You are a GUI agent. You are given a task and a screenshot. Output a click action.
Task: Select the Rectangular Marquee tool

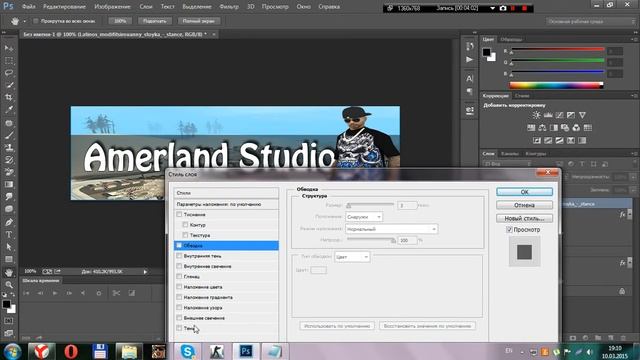tap(9, 61)
